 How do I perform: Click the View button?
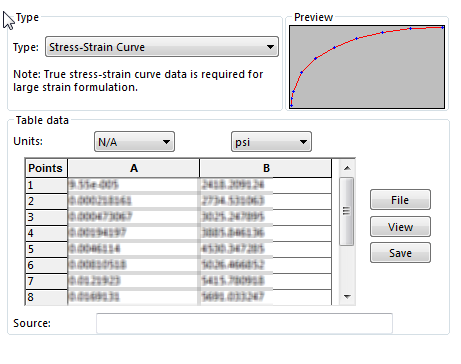coord(400,227)
